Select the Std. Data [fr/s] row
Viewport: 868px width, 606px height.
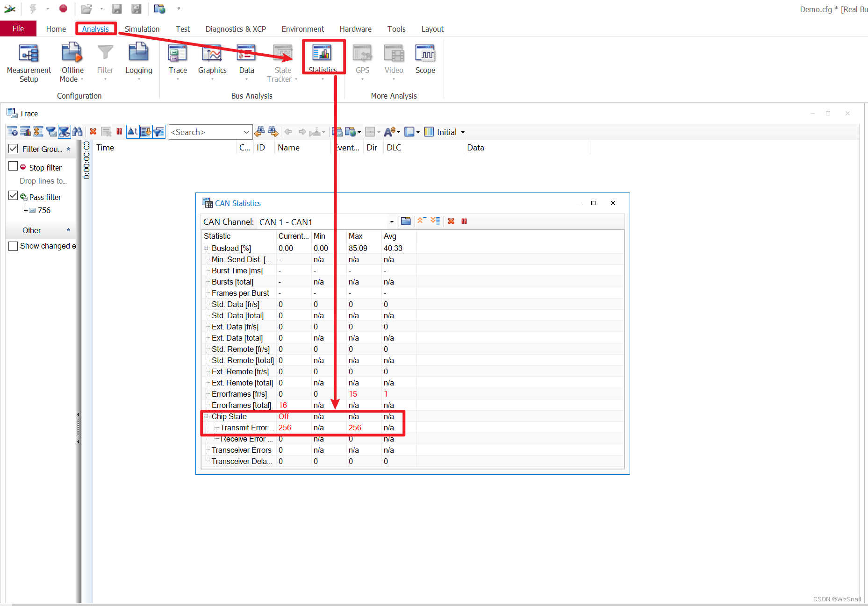tap(413, 304)
